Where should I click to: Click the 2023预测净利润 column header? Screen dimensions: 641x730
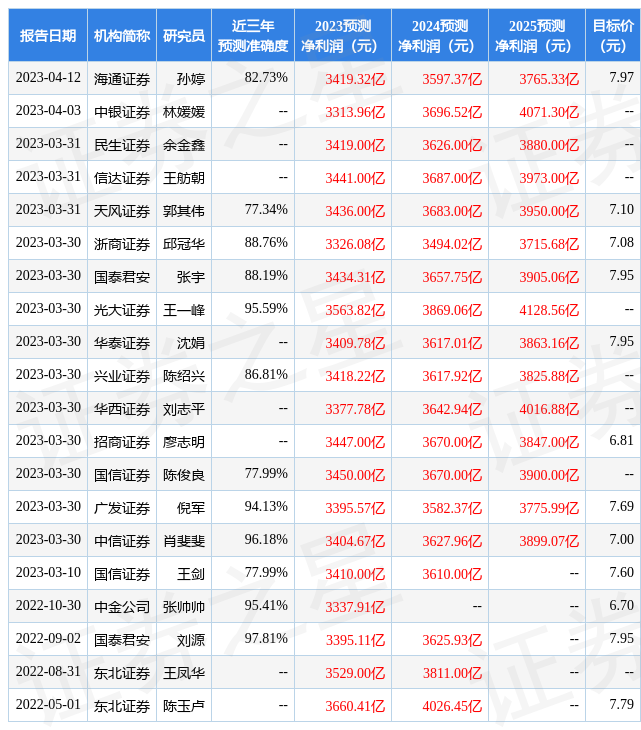point(343,36)
